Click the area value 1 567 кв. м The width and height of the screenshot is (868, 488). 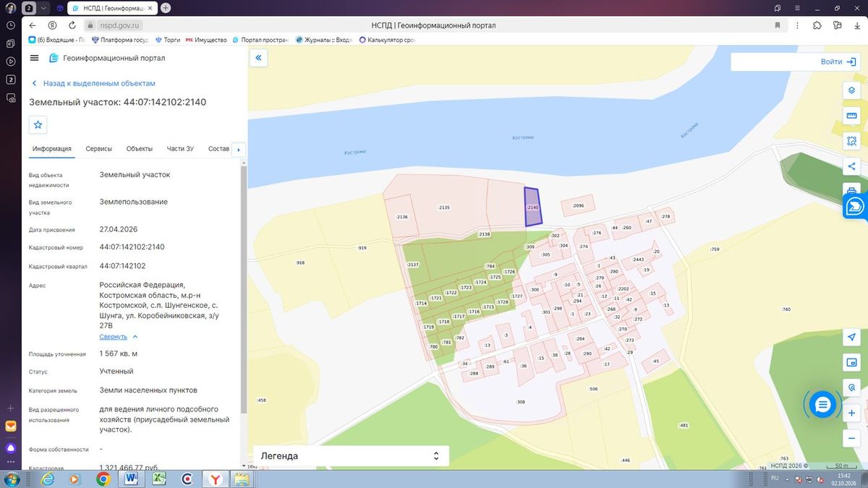(119, 354)
